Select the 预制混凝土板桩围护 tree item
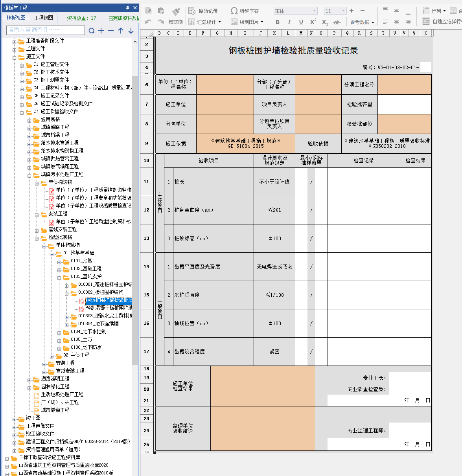The height and width of the screenshot is (476, 462). (109, 308)
